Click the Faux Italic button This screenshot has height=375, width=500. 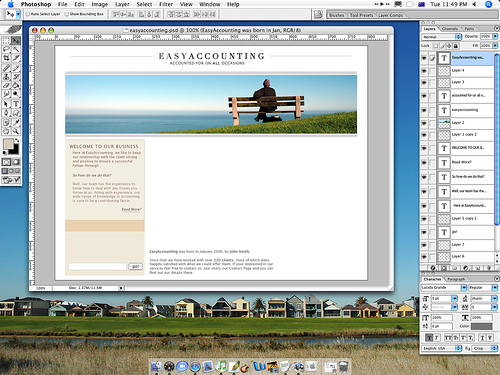437,338
